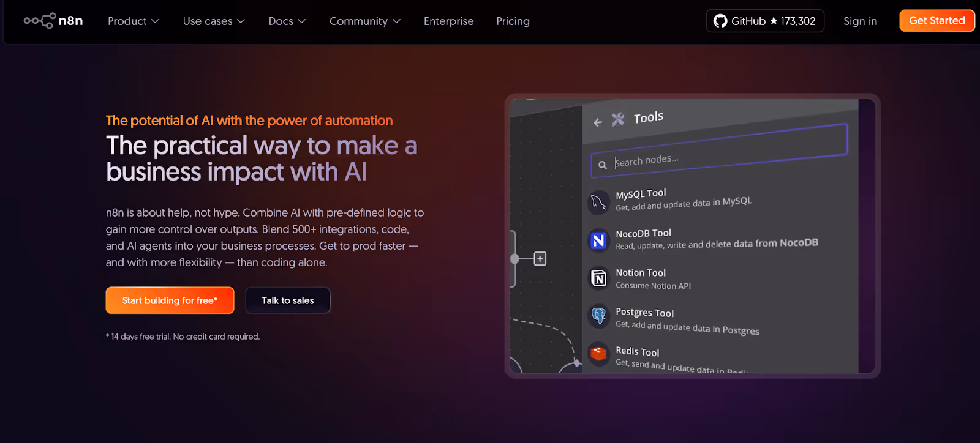Click the magnifier icon in the node search
The height and width of the screenshot is (443, 980).
click(603, 165)
